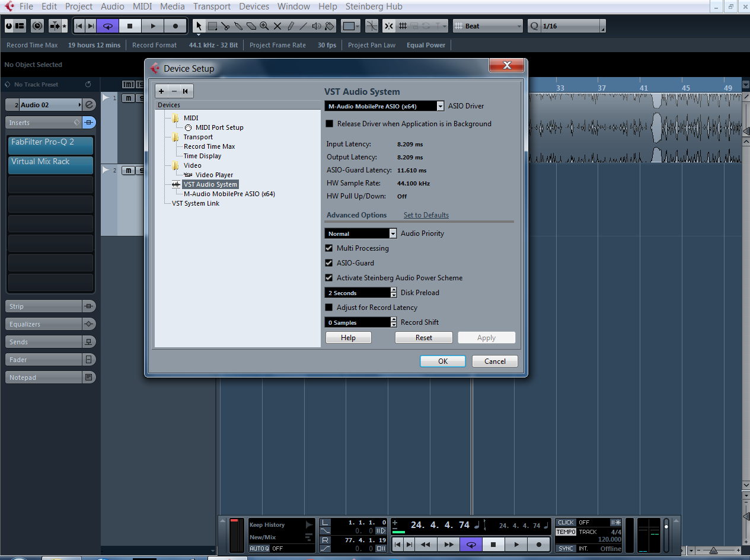Toggle Multi Processing checkbox
Viewport: 750px width, 560px height.
pyautogui.click(x=329, y=248)
